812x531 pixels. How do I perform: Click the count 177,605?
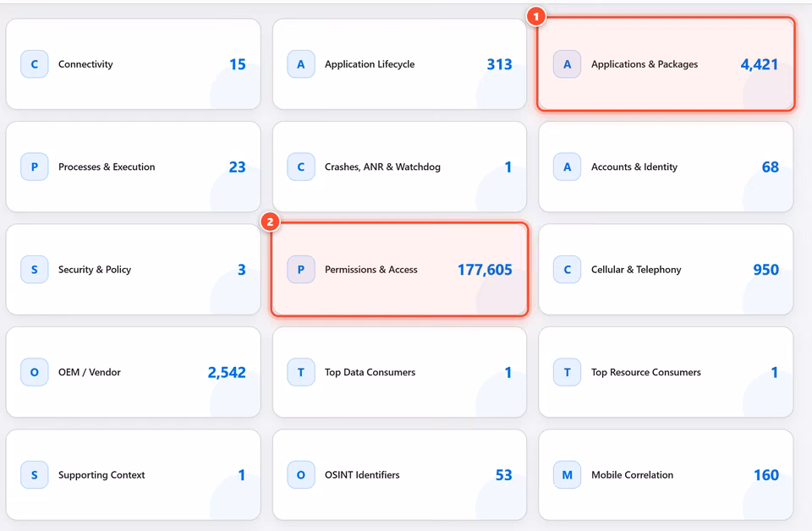(x=485, y=270)
